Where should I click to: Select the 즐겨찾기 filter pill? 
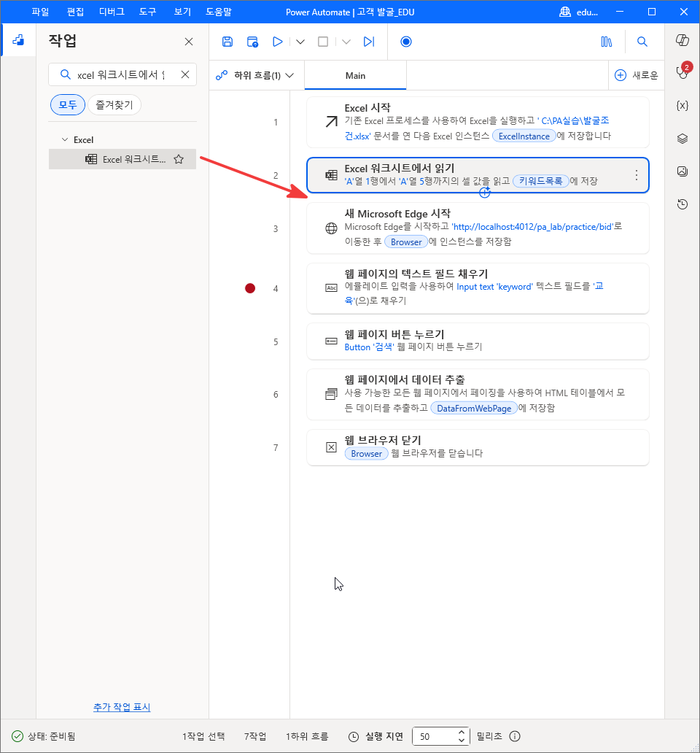pyautogui.click(x=114, y=104)
